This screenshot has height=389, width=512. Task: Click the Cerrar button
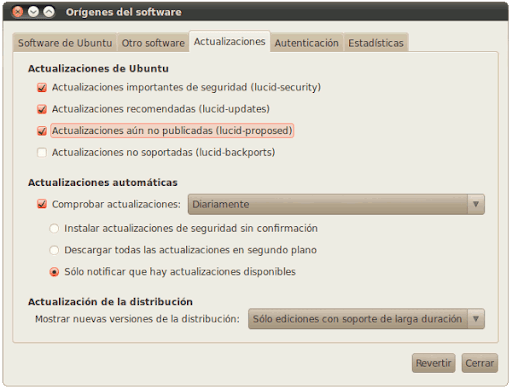coord(480,363)
